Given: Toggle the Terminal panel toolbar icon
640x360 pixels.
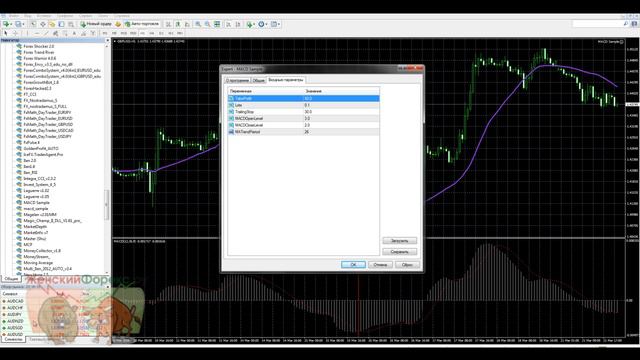Looking at the screenshot, I should click(x=61, y=24).
